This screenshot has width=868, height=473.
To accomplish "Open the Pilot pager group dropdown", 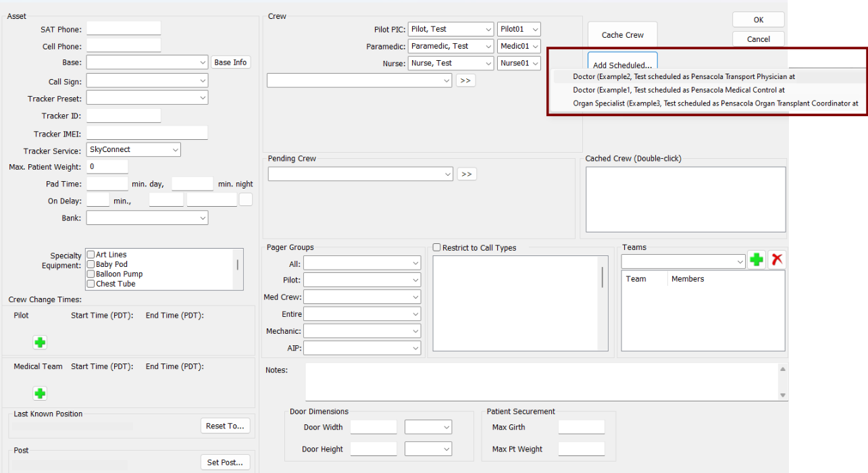I will click(362, 280).
